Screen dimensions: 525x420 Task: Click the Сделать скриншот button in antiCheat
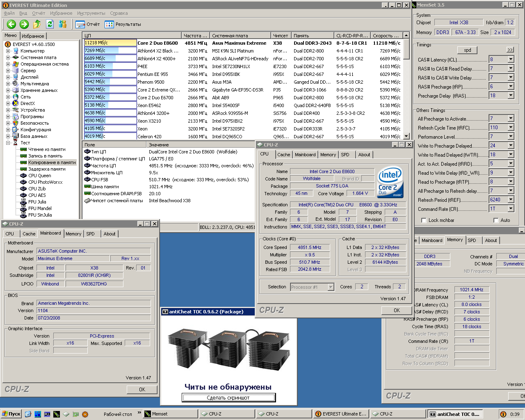coord(228,397)
